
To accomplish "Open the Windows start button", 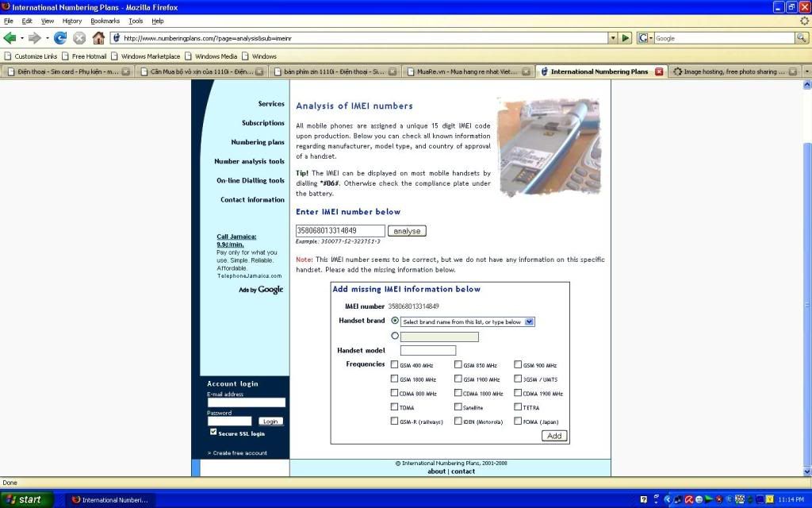I will 27,500.
